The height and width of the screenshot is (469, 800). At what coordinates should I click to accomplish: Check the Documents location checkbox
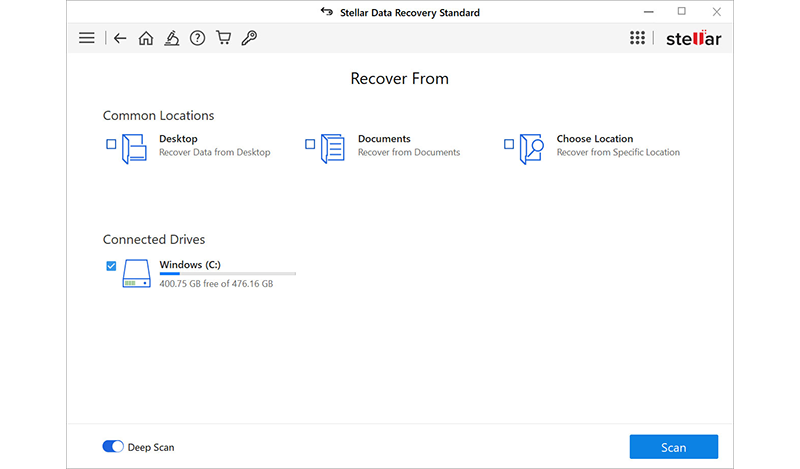[310, 144]
